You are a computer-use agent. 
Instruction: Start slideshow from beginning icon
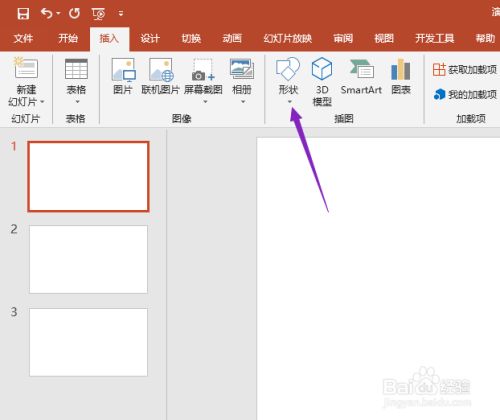98,14
